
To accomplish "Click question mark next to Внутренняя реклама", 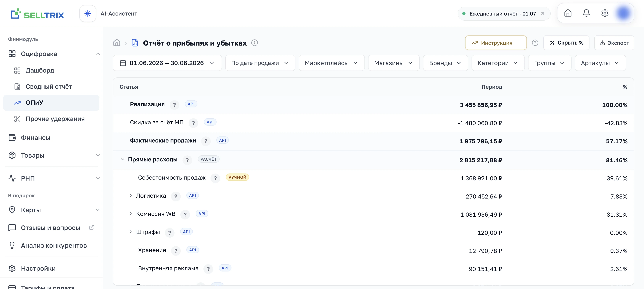I will click(x=208, y=269).
